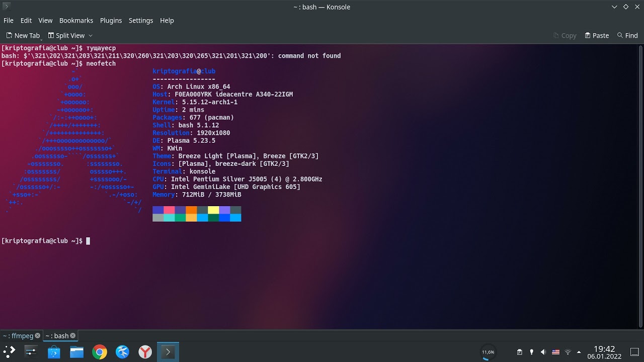This screenshot has height=362, width=644.
Task: Click the 'Plasma 5.23.5' DE value
Action: (191, 141)
